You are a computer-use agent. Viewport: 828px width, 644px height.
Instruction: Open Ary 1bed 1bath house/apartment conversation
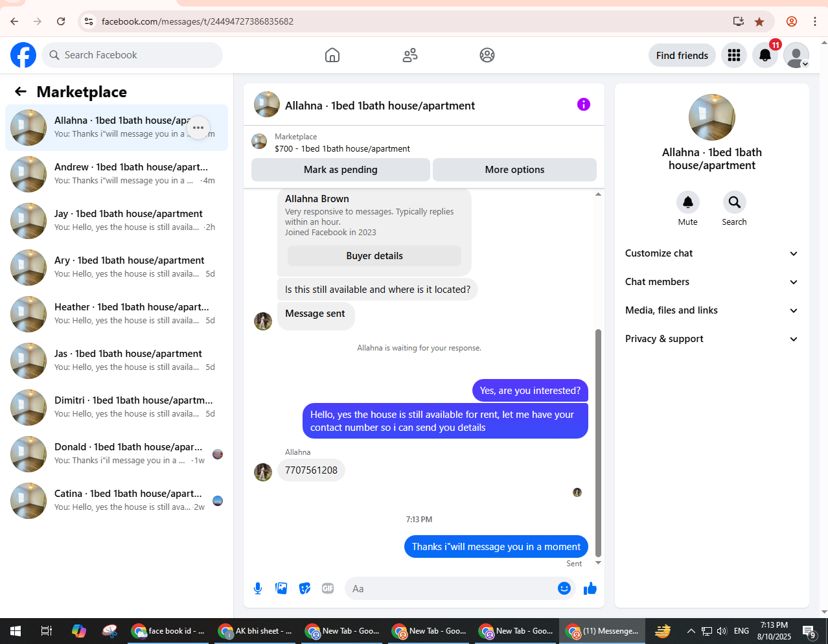117,268
